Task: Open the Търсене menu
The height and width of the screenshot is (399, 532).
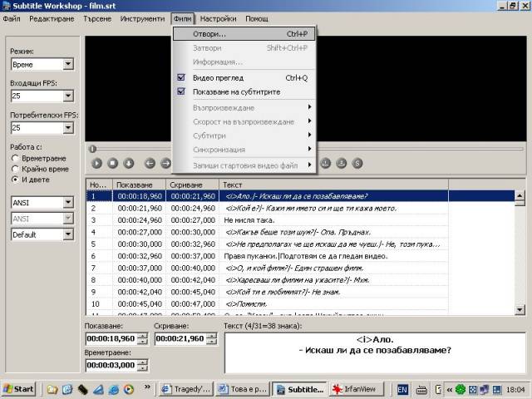Action: tap(97, 18)
